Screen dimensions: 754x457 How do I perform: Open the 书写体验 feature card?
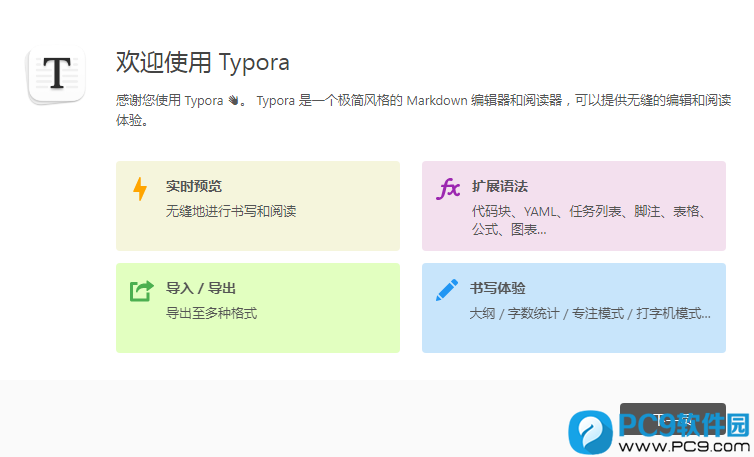tap(574, 308)
